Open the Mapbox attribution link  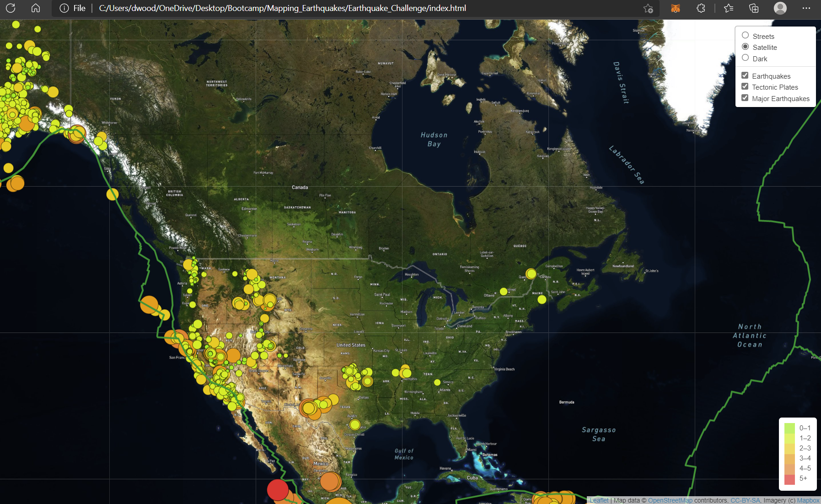click(808, 500)
